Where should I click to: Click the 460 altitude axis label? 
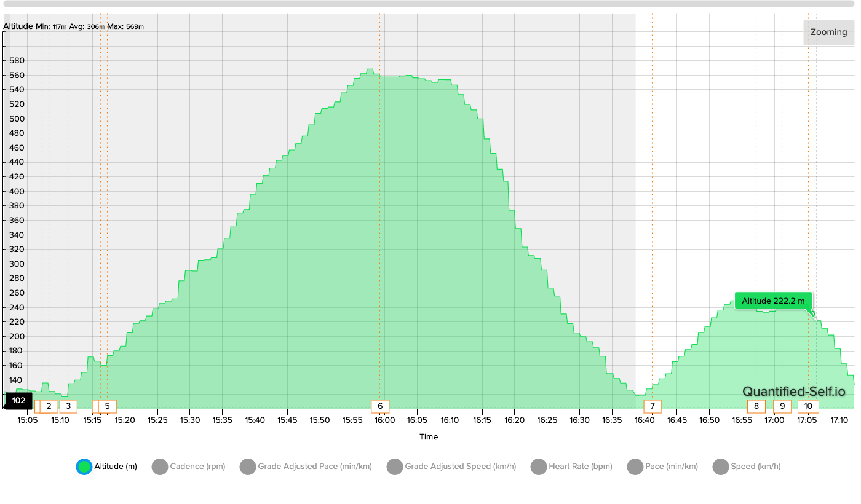point(17,148)
